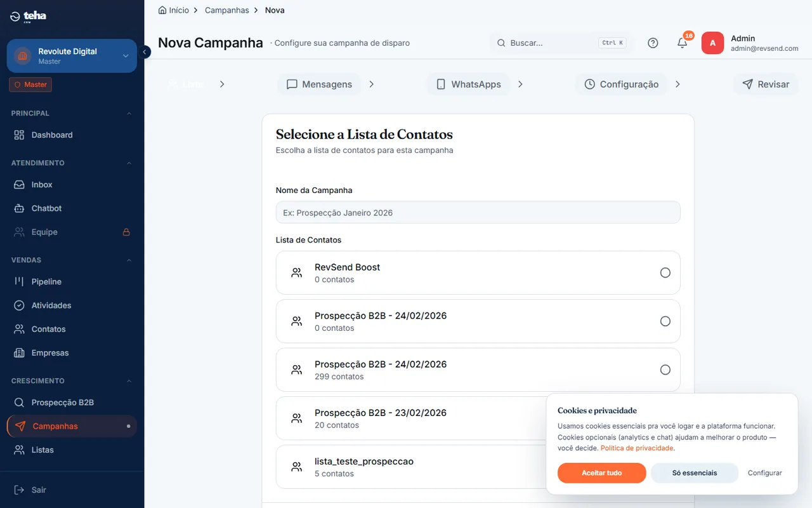
Task: Go to Mensagens step
Action: point(319,84)
